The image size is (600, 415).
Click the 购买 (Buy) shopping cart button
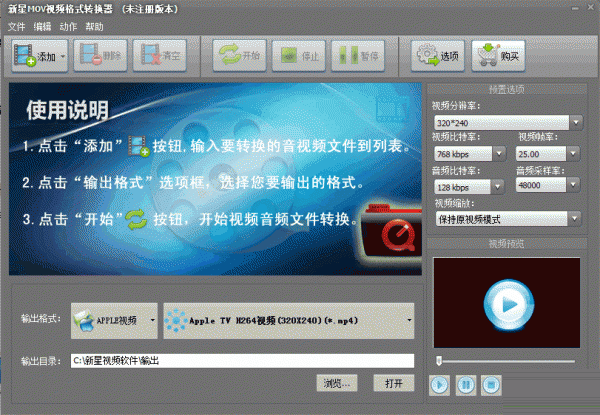498,56
